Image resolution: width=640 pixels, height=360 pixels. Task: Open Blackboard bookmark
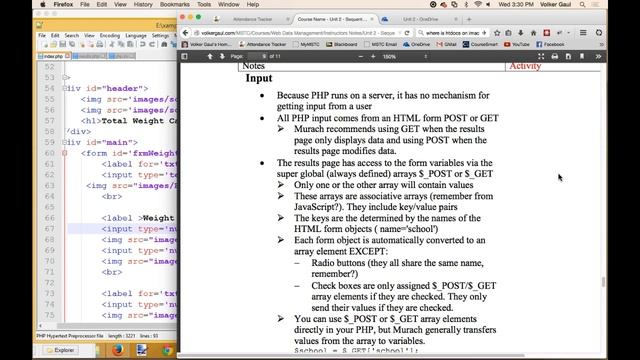click(341, 44)
